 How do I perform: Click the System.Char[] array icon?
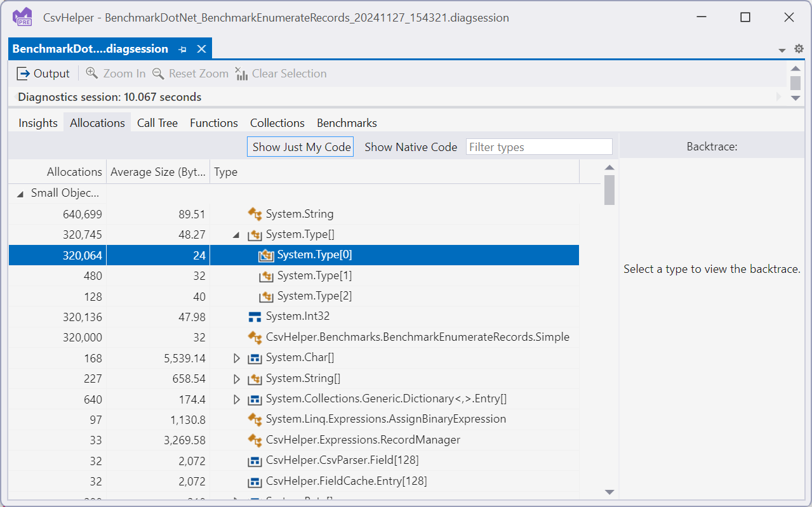pyautogui.click(x=255, y=359)
